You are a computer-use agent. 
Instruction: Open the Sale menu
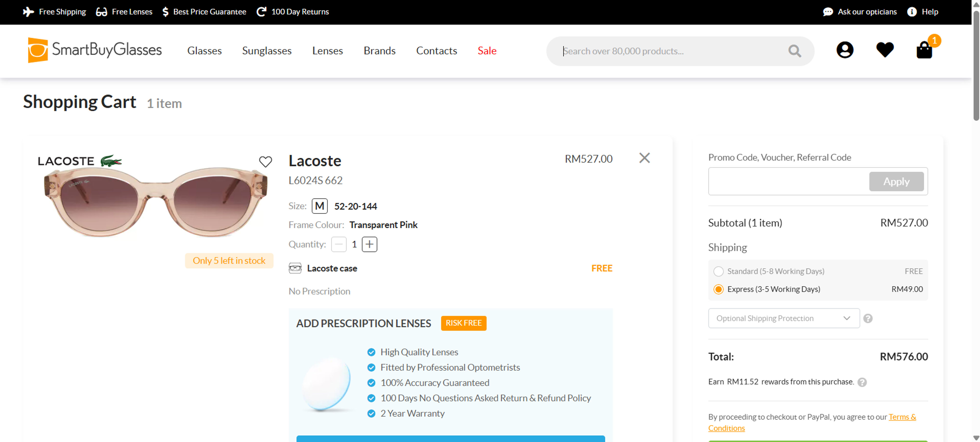487,51
